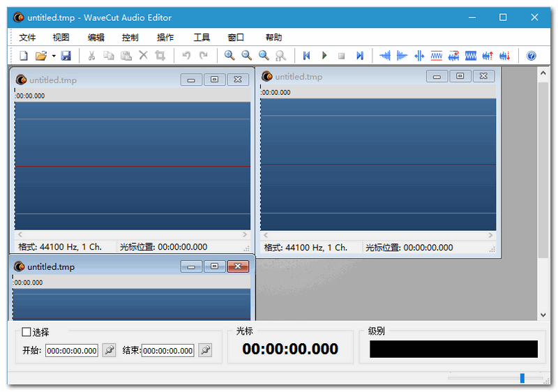This screenshot has height=392, width=558.
Task: Click the Undo arrow icon
Action: tap(186, 56)
